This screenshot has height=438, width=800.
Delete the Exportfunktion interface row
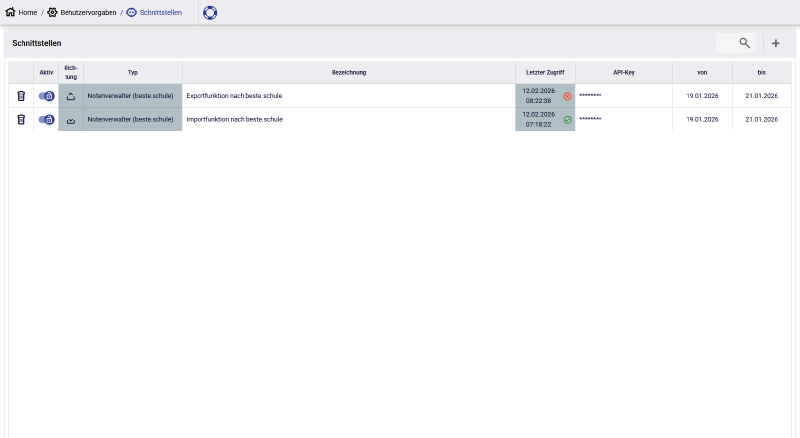tap(21, 96)
